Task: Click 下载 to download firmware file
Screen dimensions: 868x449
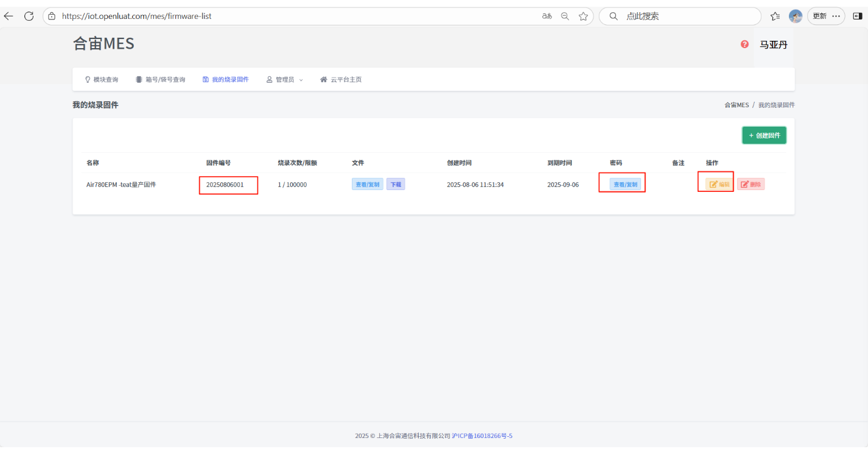Action: click(396, 185)
